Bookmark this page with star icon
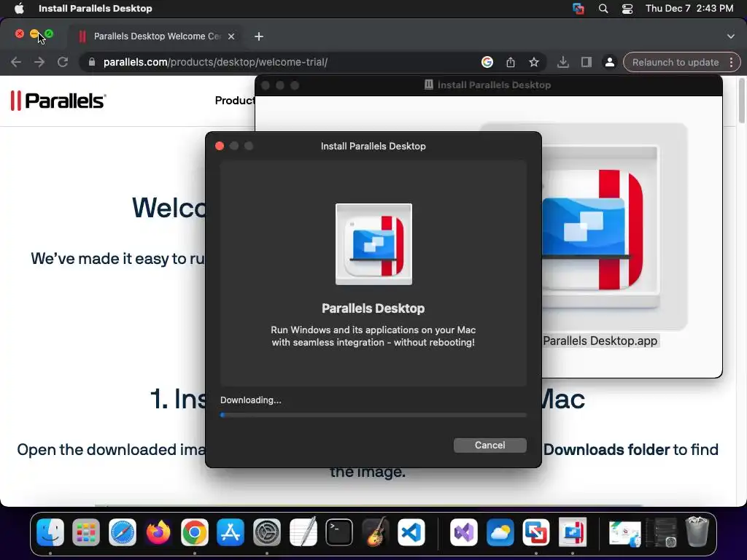This screenshot has width=747, height=560. 533,63
